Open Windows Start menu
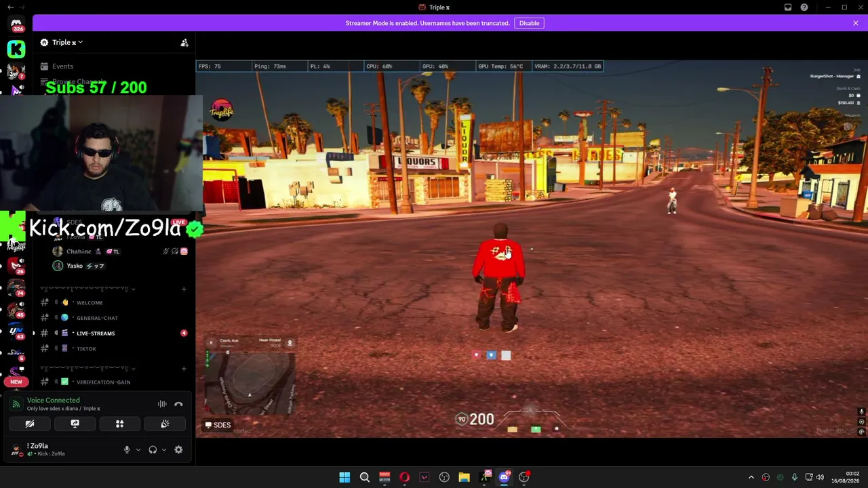 (344, 477)
